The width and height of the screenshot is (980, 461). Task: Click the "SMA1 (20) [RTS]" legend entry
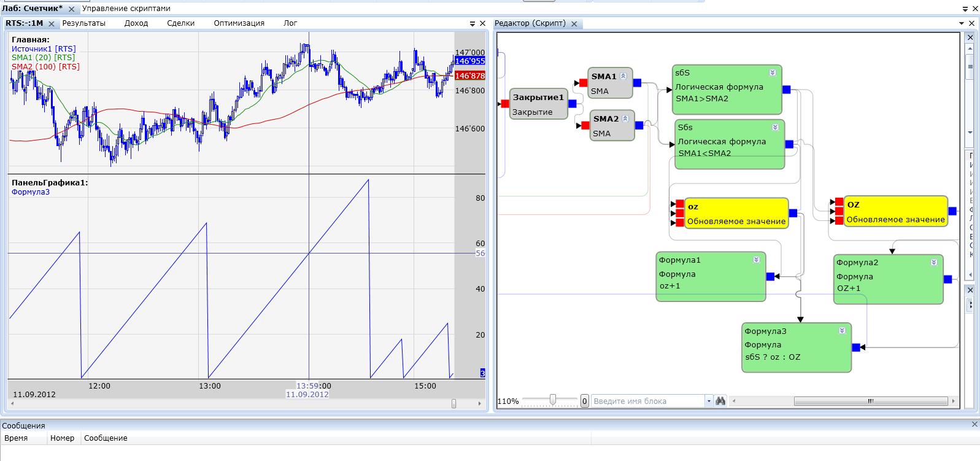coord(43,58)
